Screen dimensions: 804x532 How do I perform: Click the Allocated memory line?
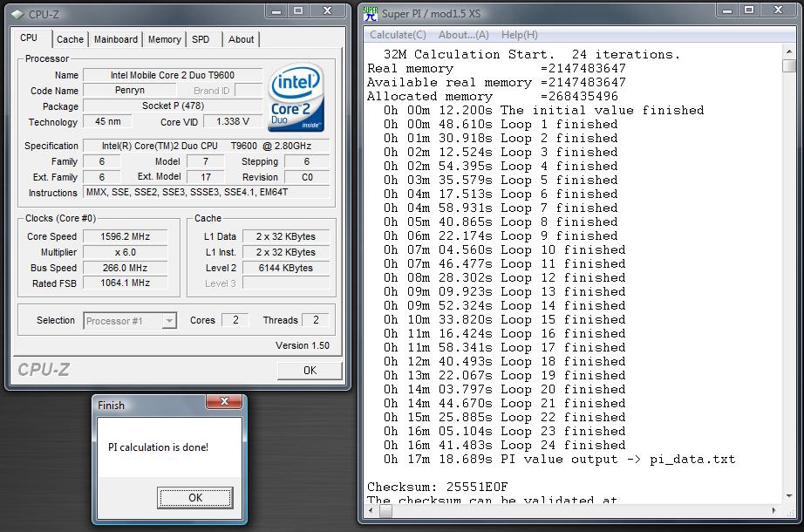click(493, 97)
